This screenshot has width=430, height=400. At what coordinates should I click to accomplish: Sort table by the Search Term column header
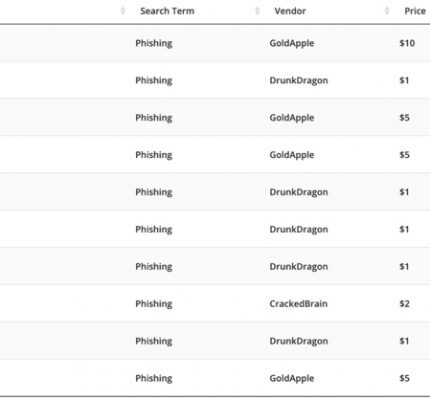167,11
